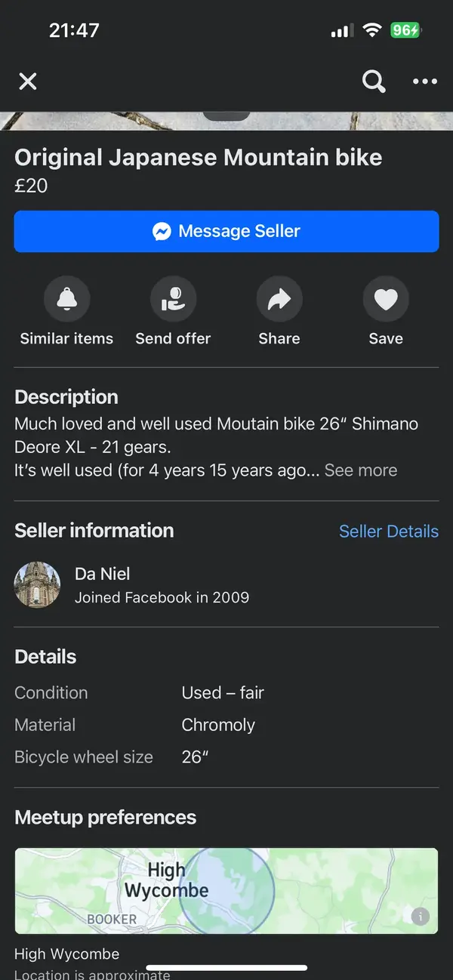Screen dimensions: 453x980
Task: Open search with the magnifier icon
Action: click(374, 81)
